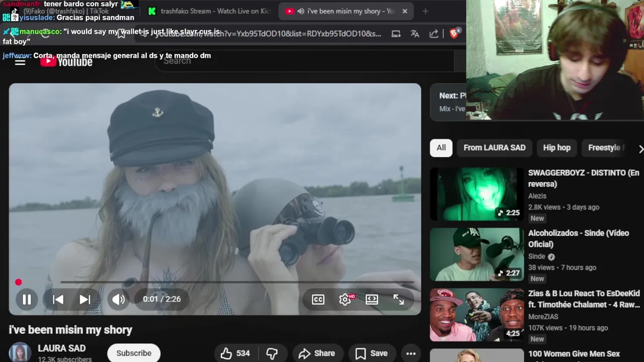Click the browser address bar URL
644x362 pixels.
coord(268,34)
